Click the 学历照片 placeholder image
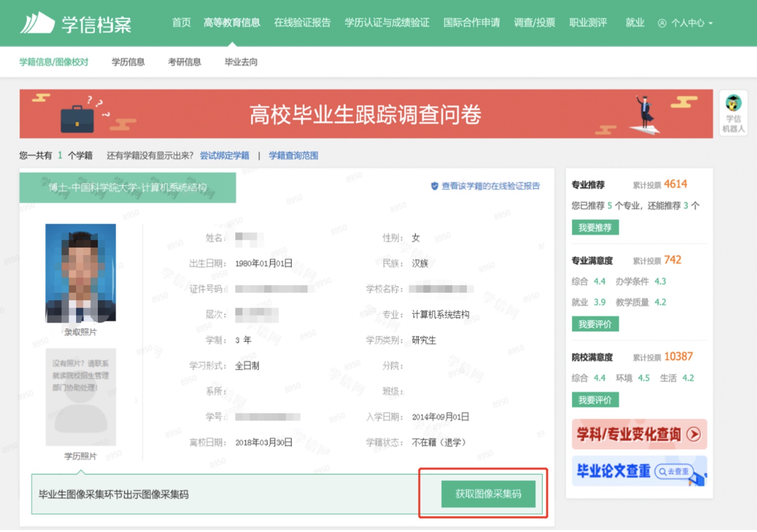This screenshot has width=757, height=532. click(81, 397)
